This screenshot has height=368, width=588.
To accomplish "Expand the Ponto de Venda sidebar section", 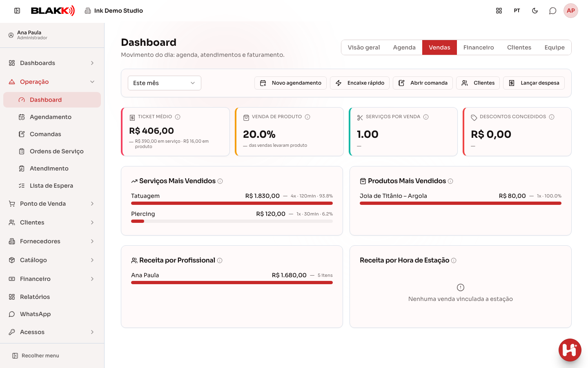I will coord(52,204).
